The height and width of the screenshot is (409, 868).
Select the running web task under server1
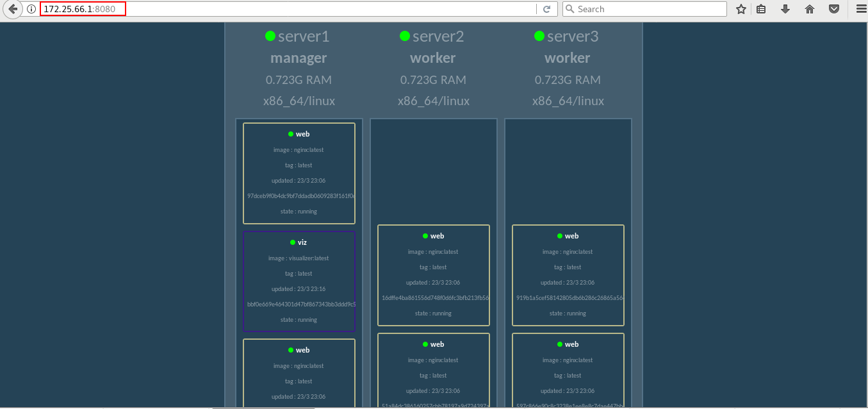(x=299, y=173)
